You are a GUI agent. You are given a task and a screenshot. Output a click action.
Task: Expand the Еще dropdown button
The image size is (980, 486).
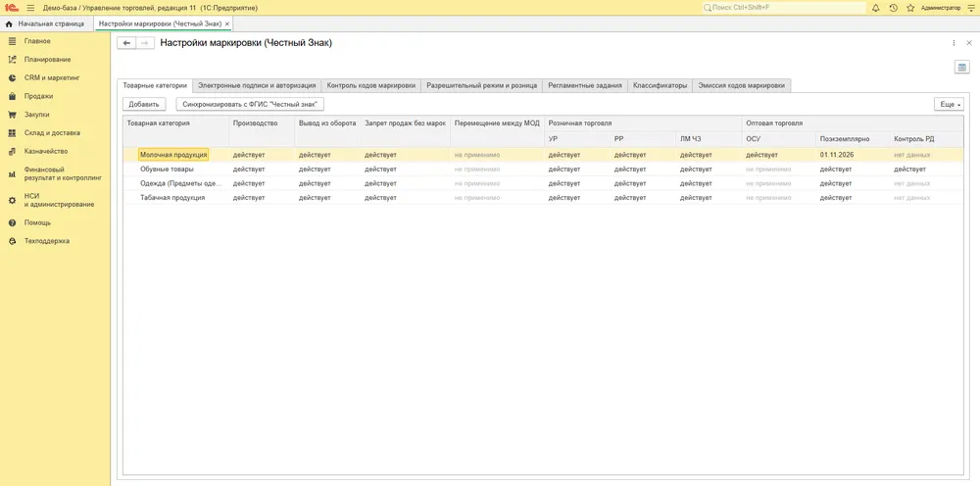949,104
